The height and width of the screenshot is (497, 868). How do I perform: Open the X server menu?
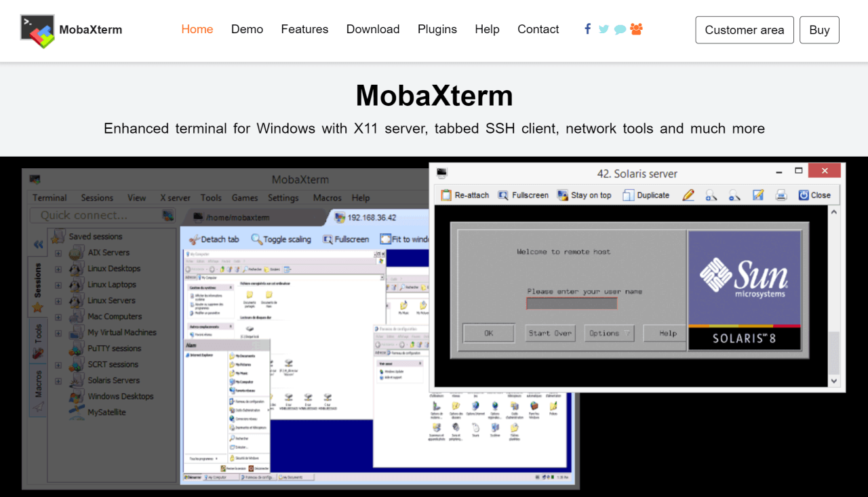click(x=175, y=198)
